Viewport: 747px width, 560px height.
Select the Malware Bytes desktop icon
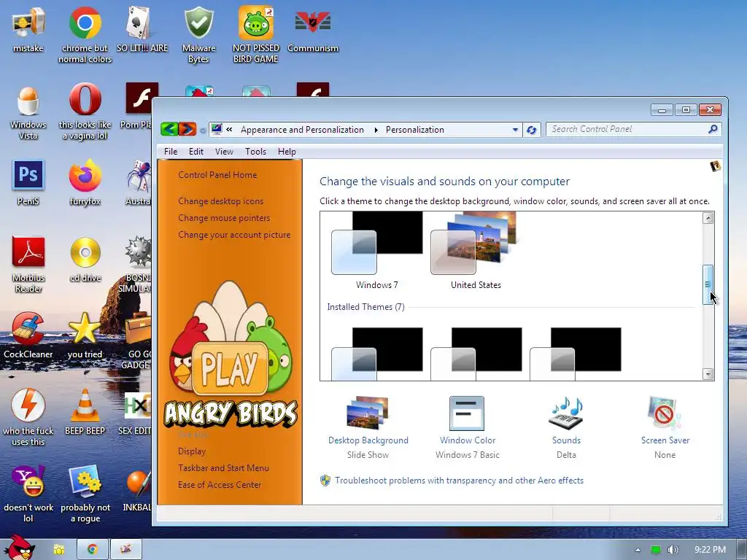click(x=198, y=34)
